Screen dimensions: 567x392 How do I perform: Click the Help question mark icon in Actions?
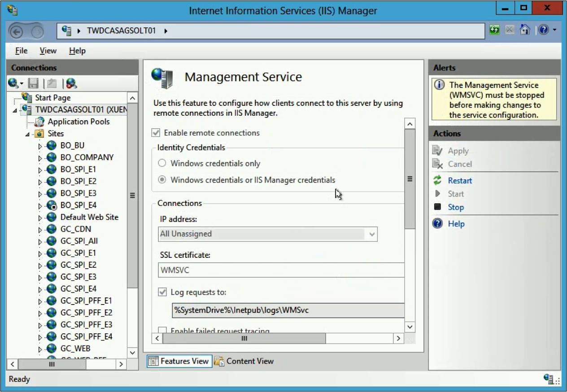pyautogui.click(x=437, y=223)
